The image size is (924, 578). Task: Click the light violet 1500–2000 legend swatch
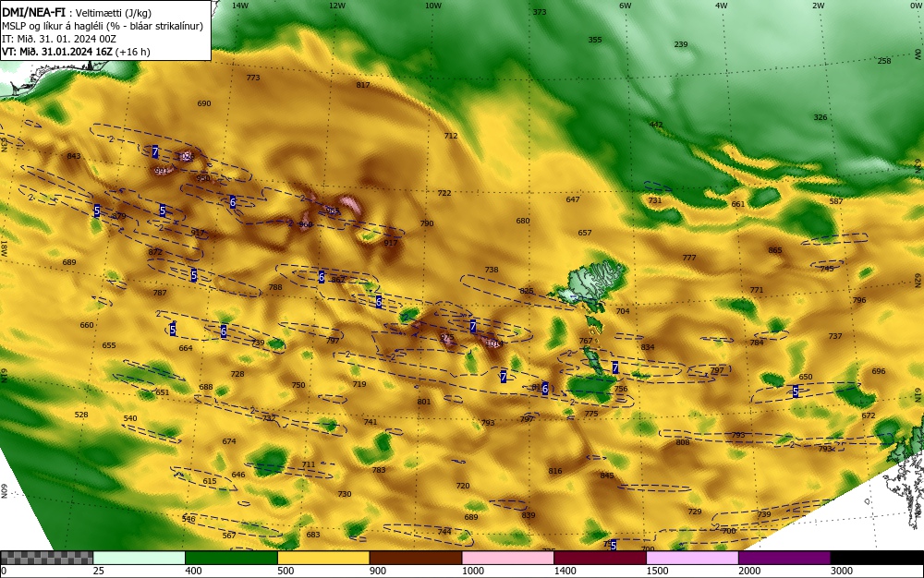[x=692, y=558]
